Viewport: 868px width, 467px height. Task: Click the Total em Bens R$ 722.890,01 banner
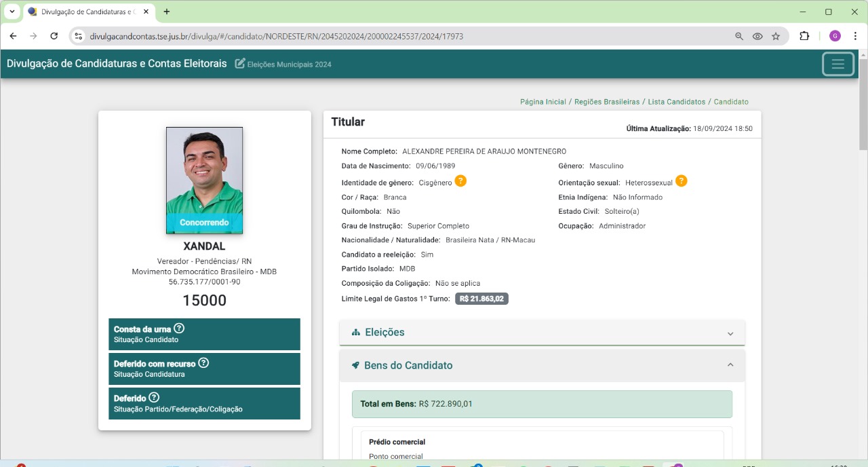pyautogui.click(x=542, y=404)
